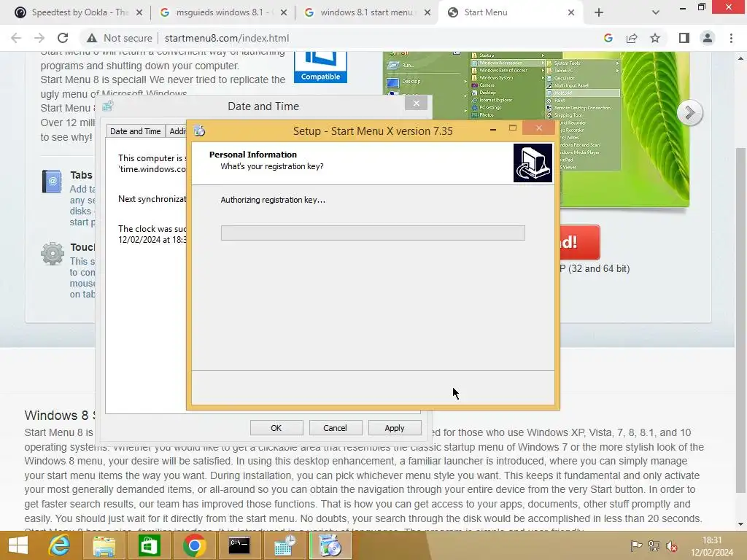Open the Chrome three-dot menu
747x560 pixels.
731,38
